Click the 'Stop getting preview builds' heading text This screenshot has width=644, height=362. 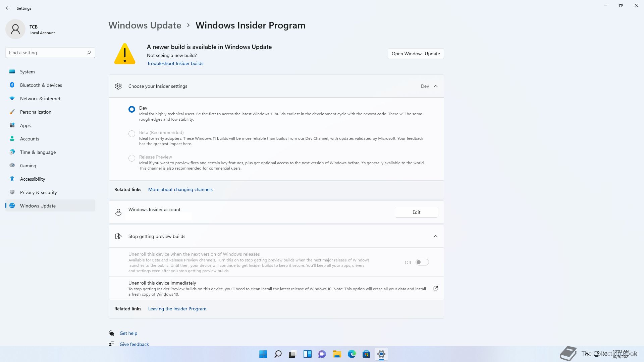(157, 236)
